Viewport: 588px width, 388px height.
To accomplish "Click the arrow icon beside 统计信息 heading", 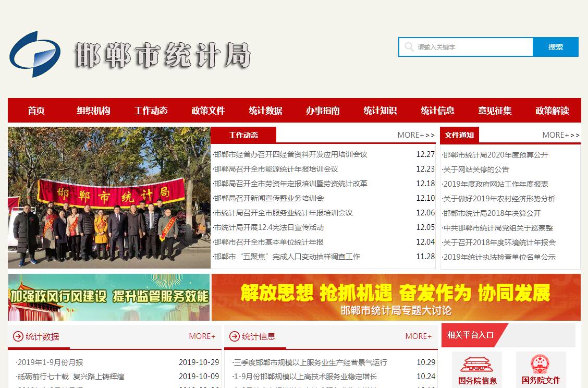I will pyautogui.click(x=234, y=336).
